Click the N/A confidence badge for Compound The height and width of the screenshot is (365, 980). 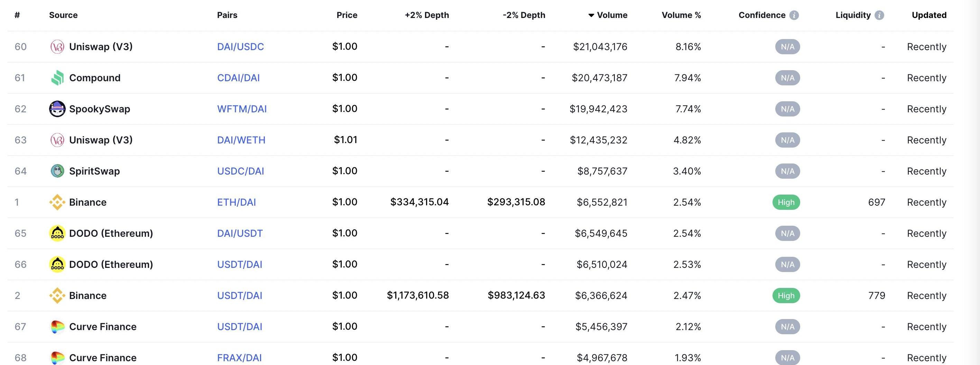point(787,78)
